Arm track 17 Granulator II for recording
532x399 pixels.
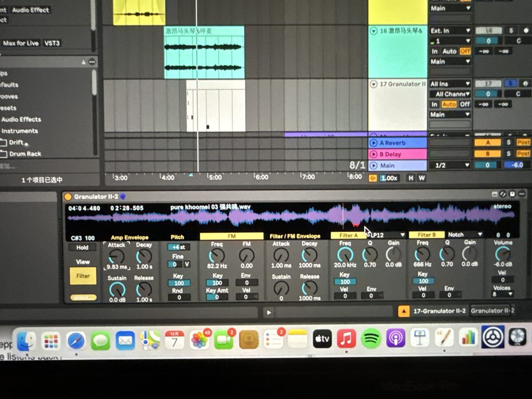coord(526,84)
